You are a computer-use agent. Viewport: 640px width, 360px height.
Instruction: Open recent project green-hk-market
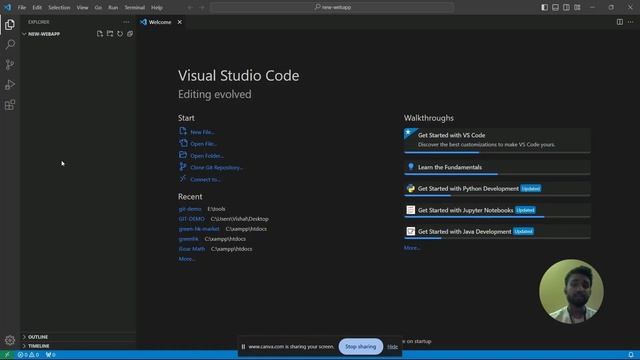(x=199, y=229)
